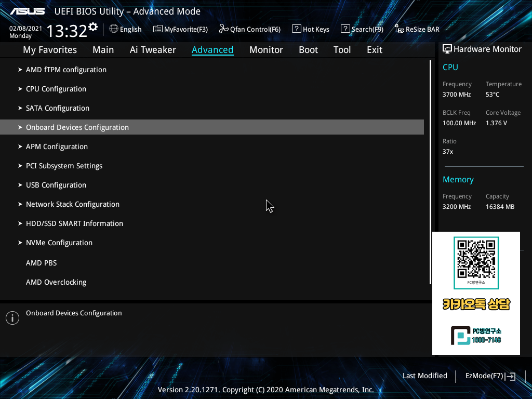The width and height of the screenshot is (532, 399).
Task: Open the Monitor tab
Action: (266, 50)
